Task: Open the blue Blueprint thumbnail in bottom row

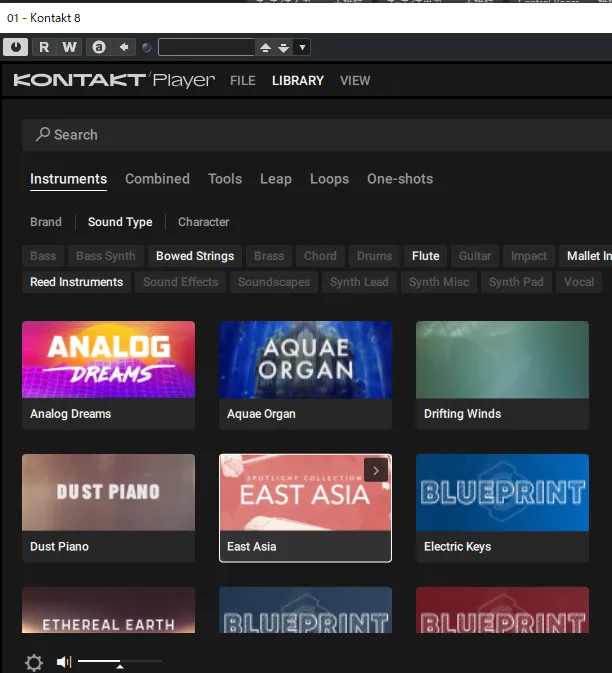Action: (305, 610)
